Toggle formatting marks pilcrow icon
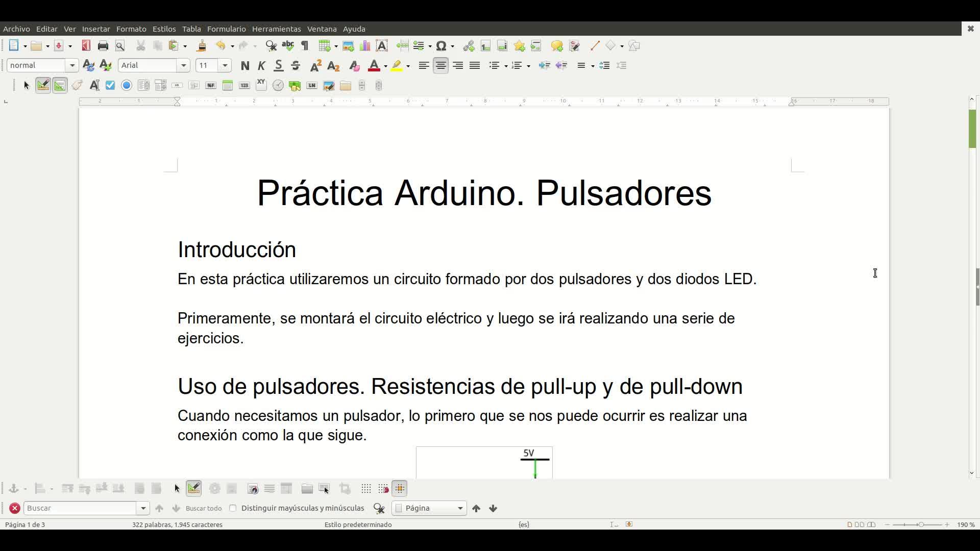 click(x=305, y=46)
